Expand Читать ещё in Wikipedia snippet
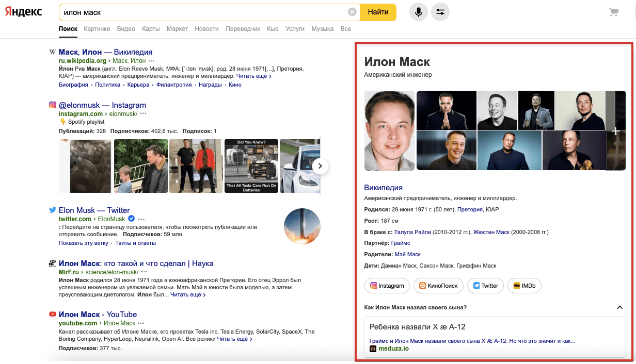636x364 pixels. pyautogui.click(x=254, y=76)
